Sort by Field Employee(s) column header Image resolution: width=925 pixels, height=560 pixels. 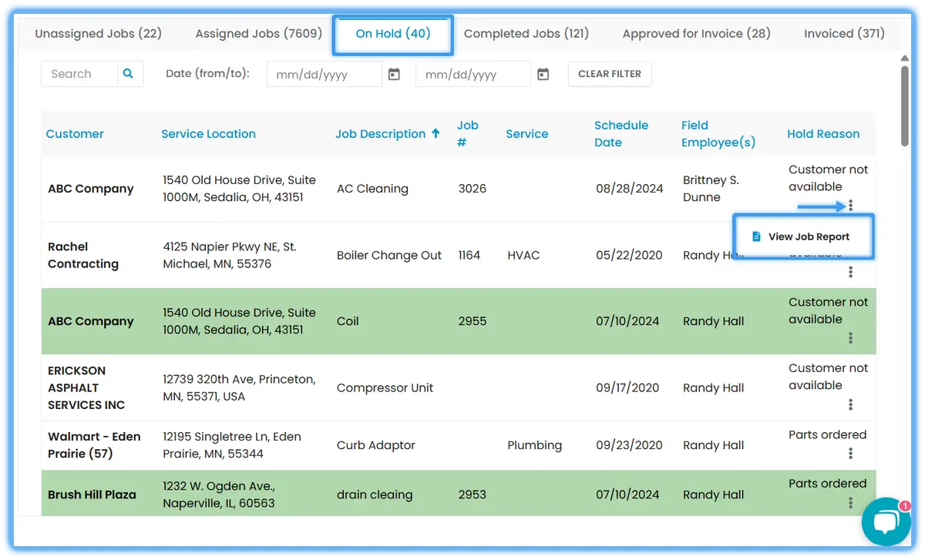click(x=718, y=133)
